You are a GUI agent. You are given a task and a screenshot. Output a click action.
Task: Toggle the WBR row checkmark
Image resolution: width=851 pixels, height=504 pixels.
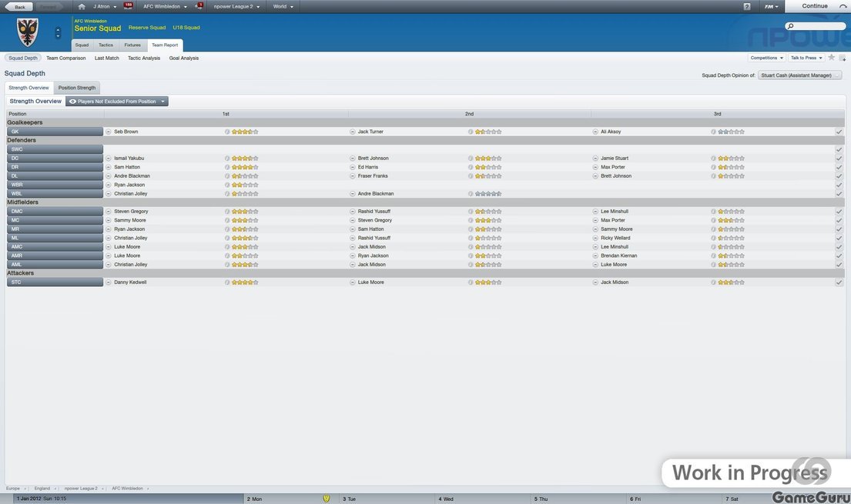coord(839,185)
